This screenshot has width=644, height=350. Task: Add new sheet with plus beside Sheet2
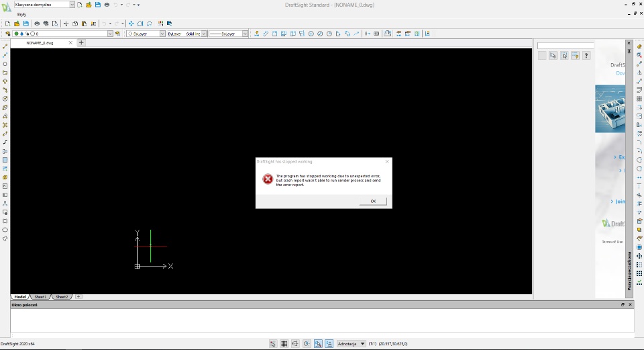pos(78,296)
